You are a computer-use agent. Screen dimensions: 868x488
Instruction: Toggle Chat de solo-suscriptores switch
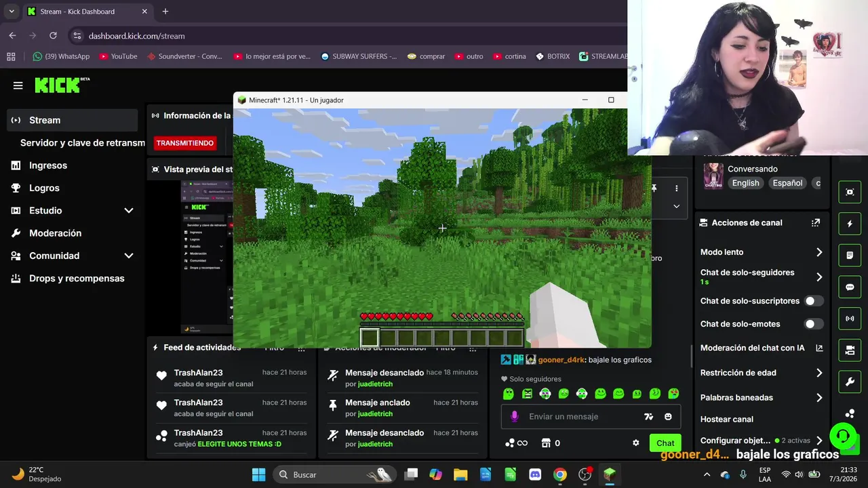click(x=814, y=301)
